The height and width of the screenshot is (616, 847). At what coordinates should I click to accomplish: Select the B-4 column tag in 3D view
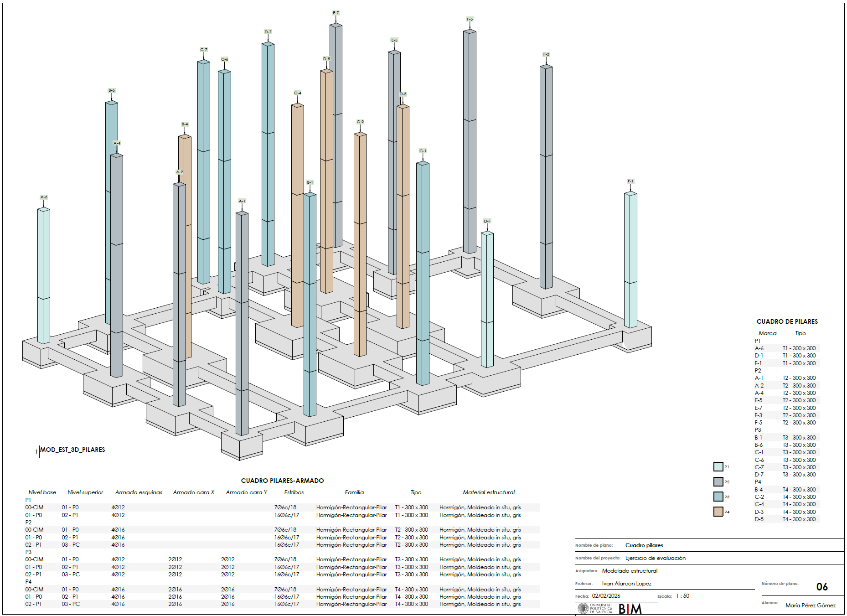pyautogui.click(x=185, y=124)
